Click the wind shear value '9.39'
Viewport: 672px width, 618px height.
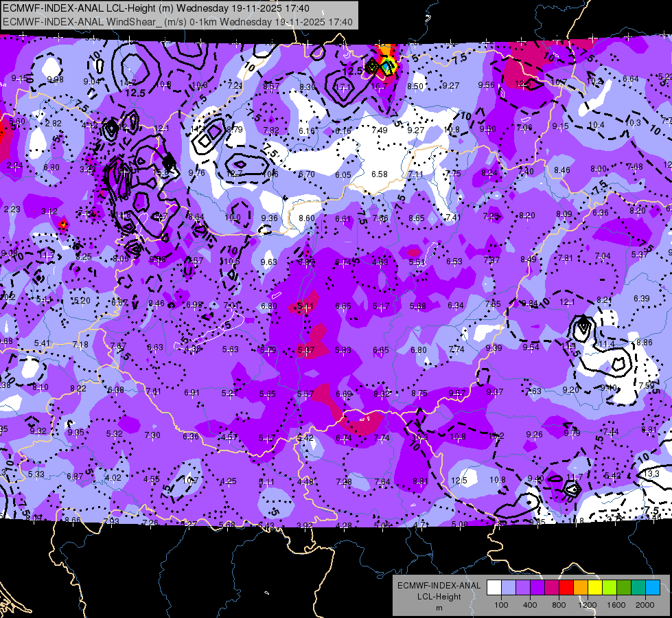click(x=494, y=348)
